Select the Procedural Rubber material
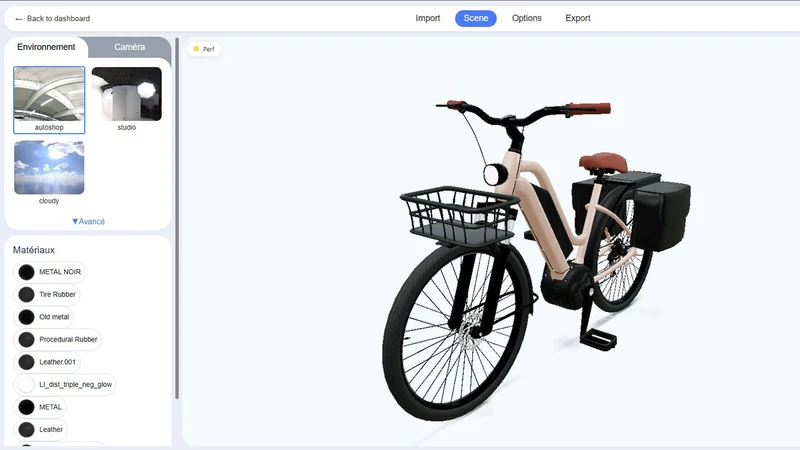Viewport: 800px width, 450px height. click(x=58, y=339)
